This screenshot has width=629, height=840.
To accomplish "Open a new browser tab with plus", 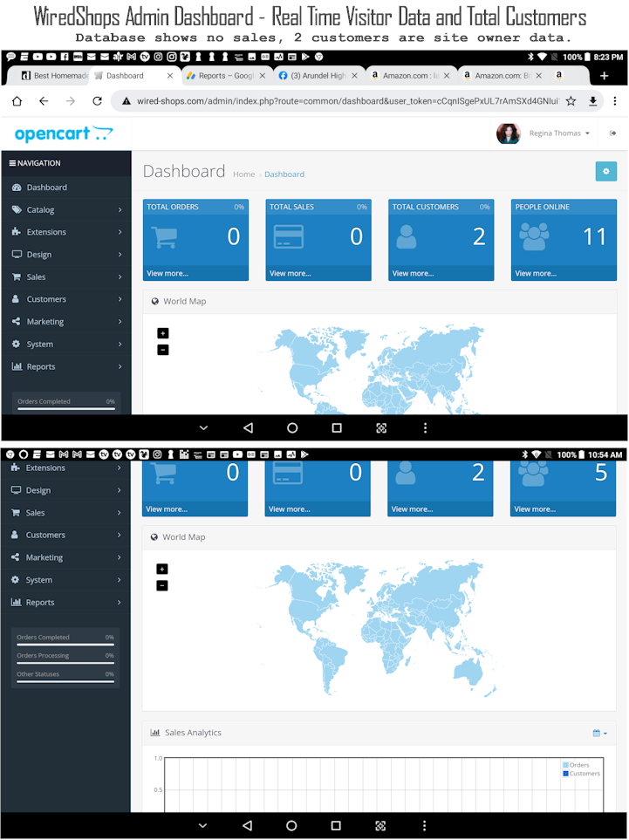I will pyautogui.click(x=605, y=76).
